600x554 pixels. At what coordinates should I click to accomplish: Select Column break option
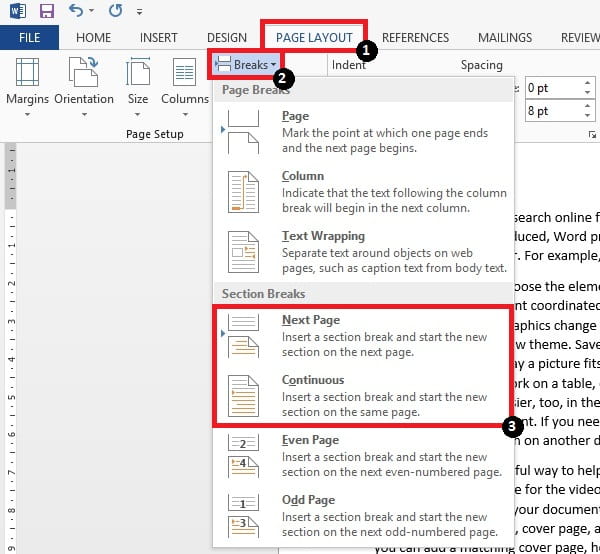[x=360, y=192]
